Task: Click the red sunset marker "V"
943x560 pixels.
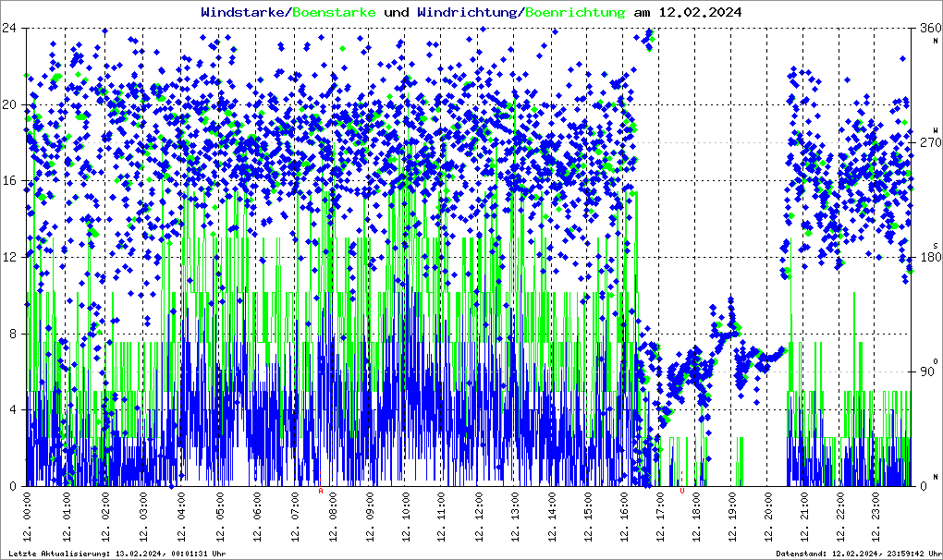Action: click(x=682, y=491)
